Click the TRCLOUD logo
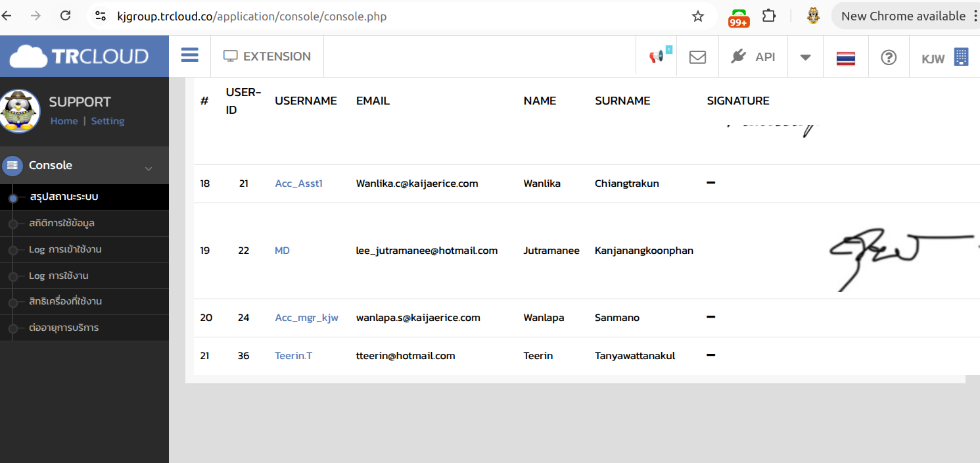The image size is (980, 463). pos(80,56)
